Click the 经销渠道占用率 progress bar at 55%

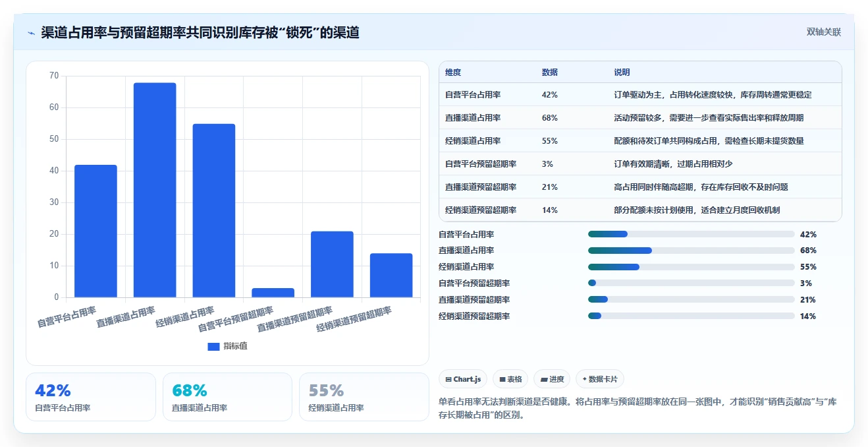(692, 267)
